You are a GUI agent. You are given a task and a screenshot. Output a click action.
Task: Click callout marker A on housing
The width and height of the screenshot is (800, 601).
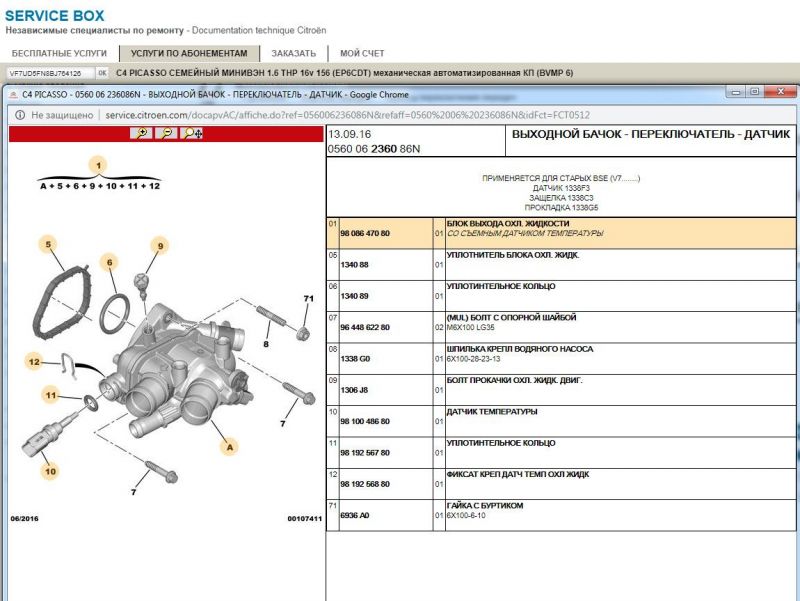point(230,447)
